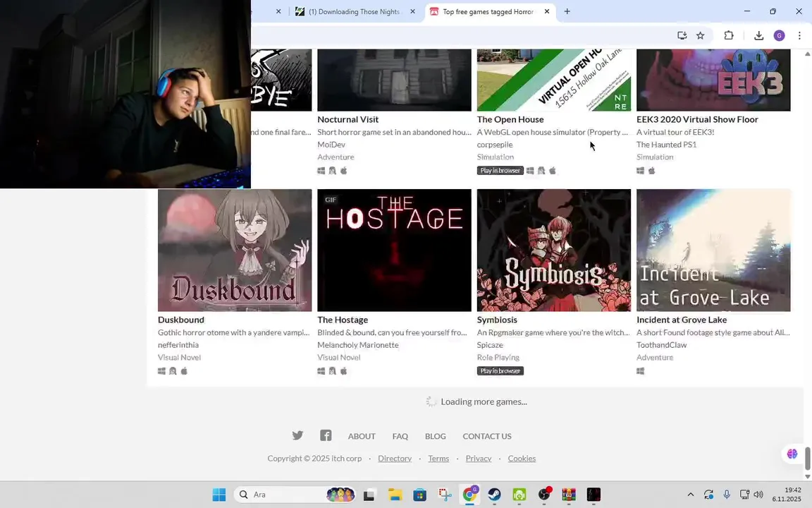The height and width of the screenshot is (508, 812).
Task: Click the Windows icon under Incident at Grove Lake
Action: point(641,370)
